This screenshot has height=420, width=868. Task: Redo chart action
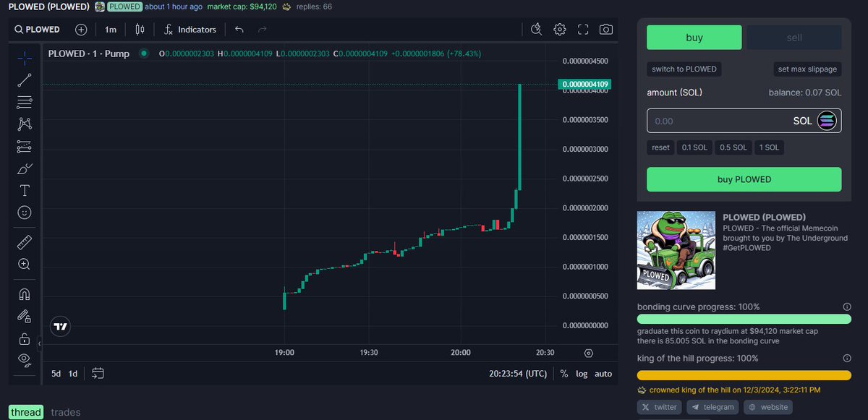(x=262, y=30)
